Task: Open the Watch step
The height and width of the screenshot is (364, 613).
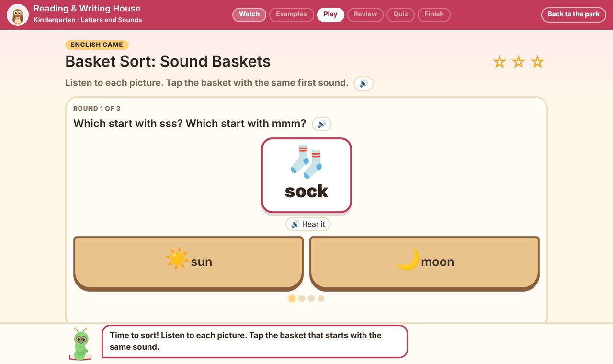Action: coord(249,14)
